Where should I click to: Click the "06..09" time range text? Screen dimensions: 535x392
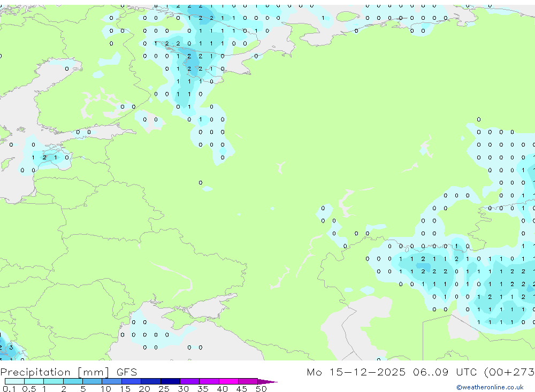point(431,372)
